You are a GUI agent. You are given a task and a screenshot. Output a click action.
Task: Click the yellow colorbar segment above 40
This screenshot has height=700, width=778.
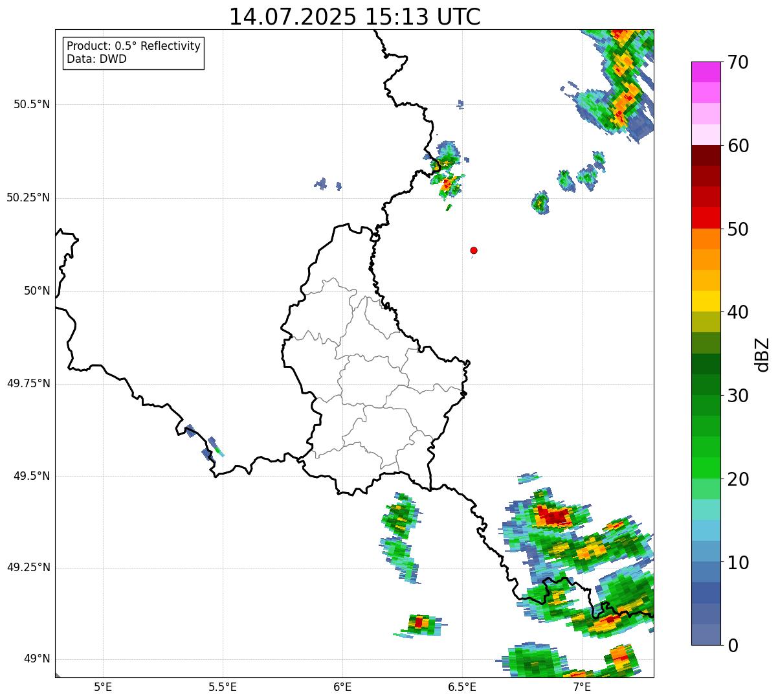coord(706,302)
